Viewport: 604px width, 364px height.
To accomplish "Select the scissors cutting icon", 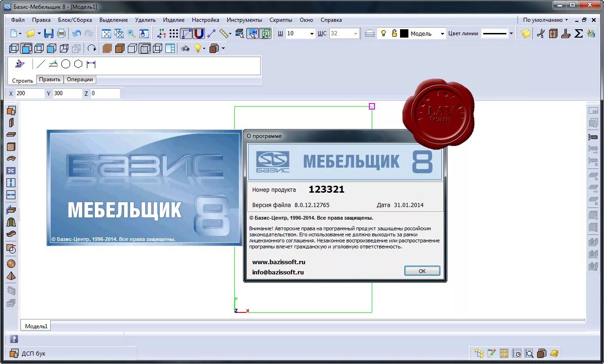I will (x=540, y=33).
